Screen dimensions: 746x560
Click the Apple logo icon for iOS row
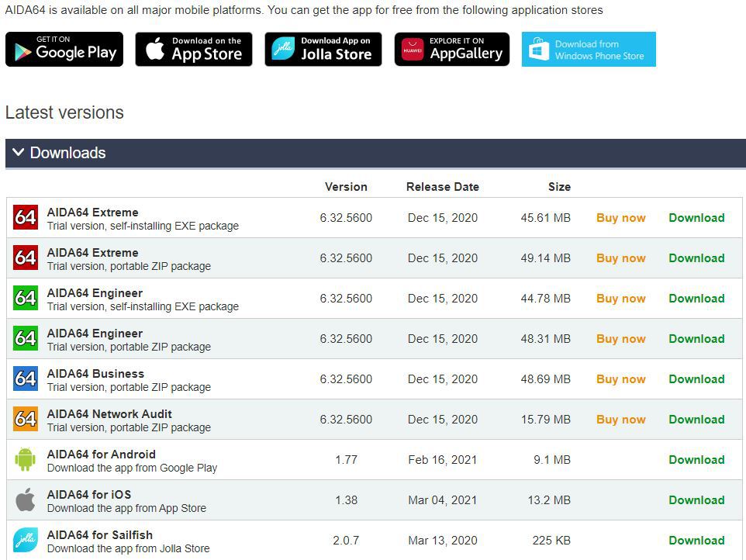pos(26,500)
